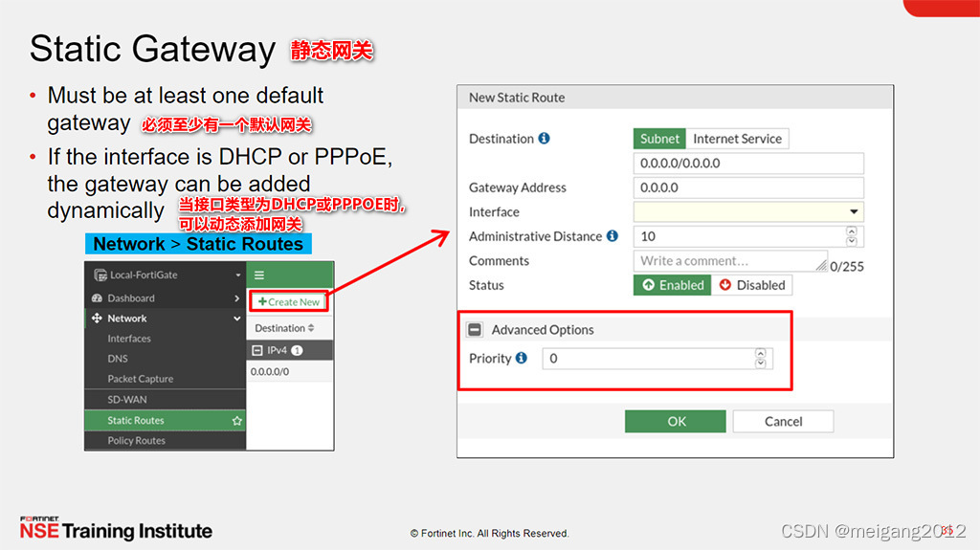The image size is (980, 550).
Task: Click the Network move-arrows icon
Action: pos(97,319)
